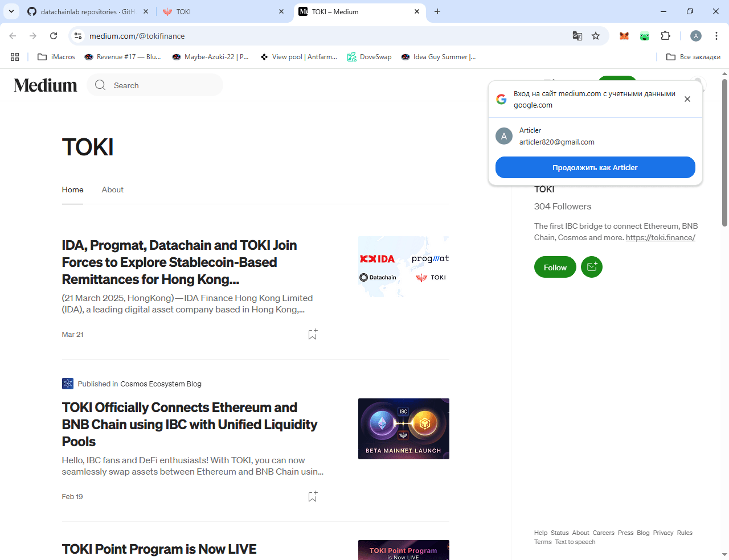Open the Extensions puzzle menu
The height and width of the screenshot is (560, 729).
click(x=665, y=36)
